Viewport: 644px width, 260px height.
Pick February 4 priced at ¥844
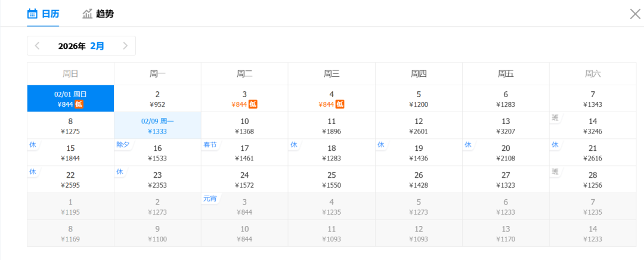coord(332,99)
